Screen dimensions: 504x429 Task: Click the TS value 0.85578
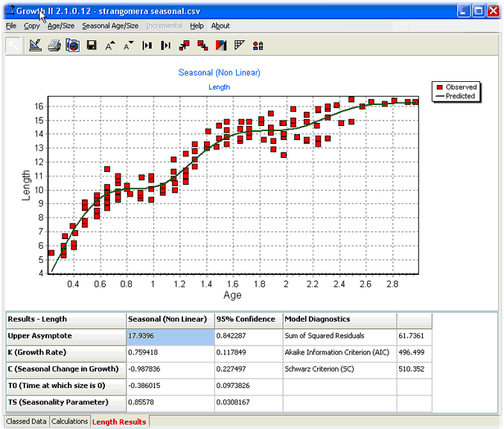click(170, 402)
